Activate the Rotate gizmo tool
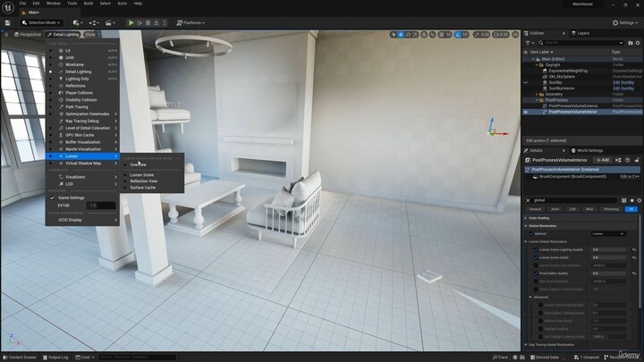Viewport: 644px width, 362px height. click(x=408, y=35)
